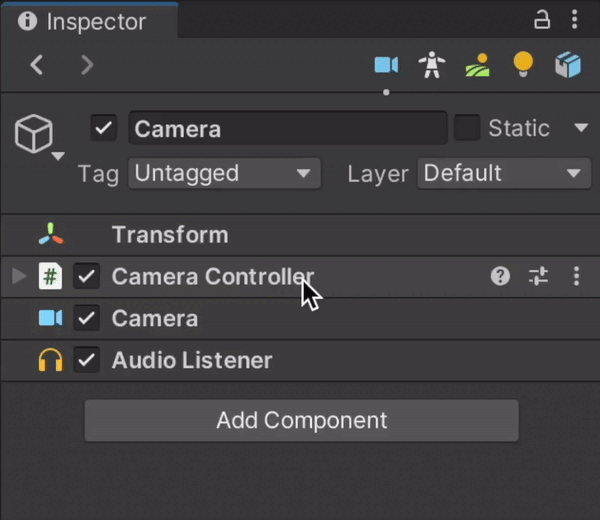The width and height of the screenshot is (600, 520).
Task: Click the forward navigation arrow
Action: 87,66
